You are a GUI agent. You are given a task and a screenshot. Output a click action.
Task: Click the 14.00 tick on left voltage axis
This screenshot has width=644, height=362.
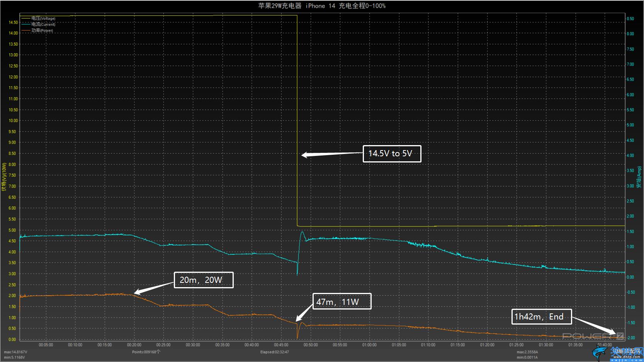(x=13, y=33)
